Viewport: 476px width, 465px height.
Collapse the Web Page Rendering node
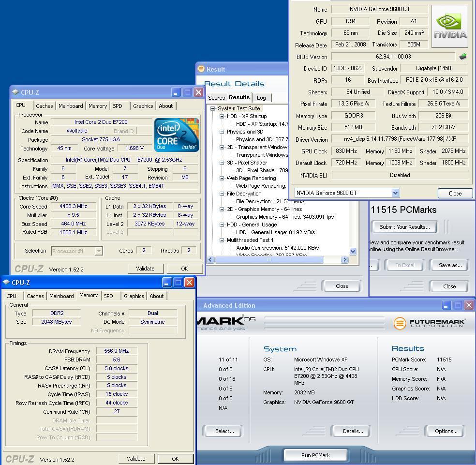(x=222, y=178)
